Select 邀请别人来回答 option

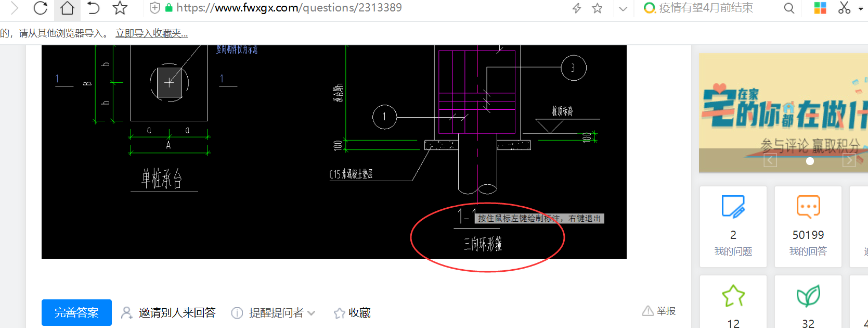(168, 312)
